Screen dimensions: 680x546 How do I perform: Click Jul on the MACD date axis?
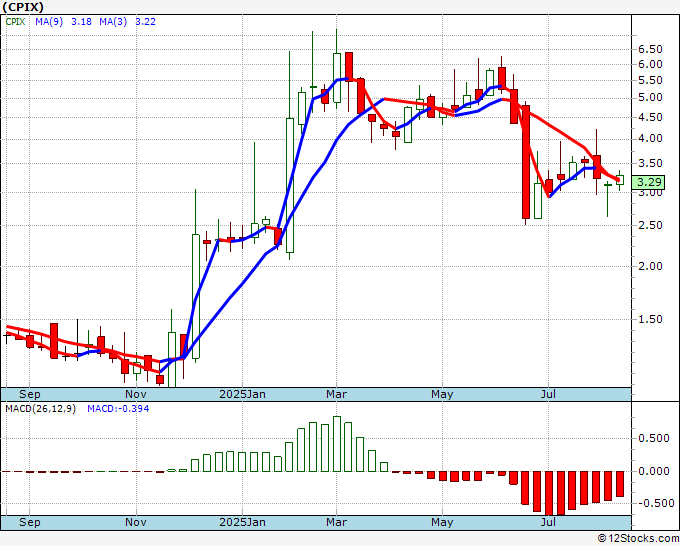[548, 522]
